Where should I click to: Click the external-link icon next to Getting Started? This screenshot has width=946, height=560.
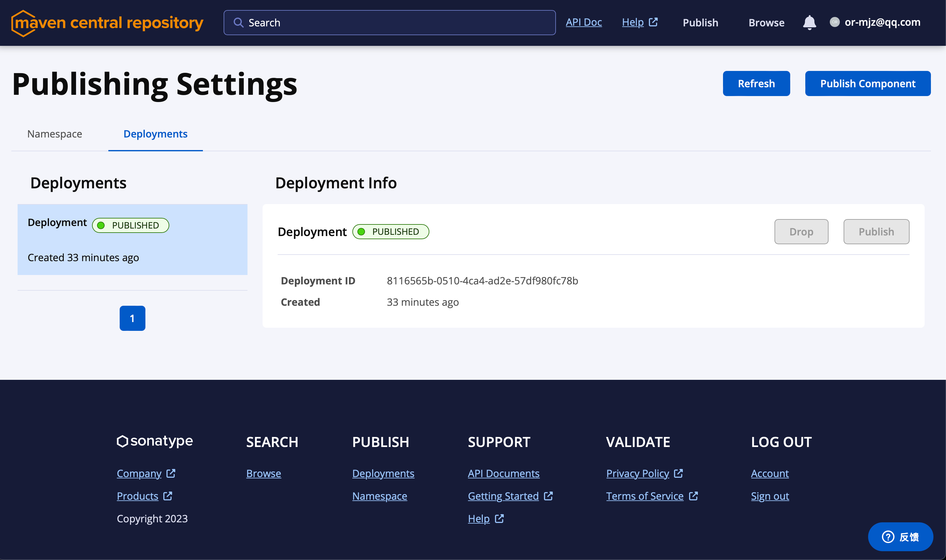click(548, 496)
